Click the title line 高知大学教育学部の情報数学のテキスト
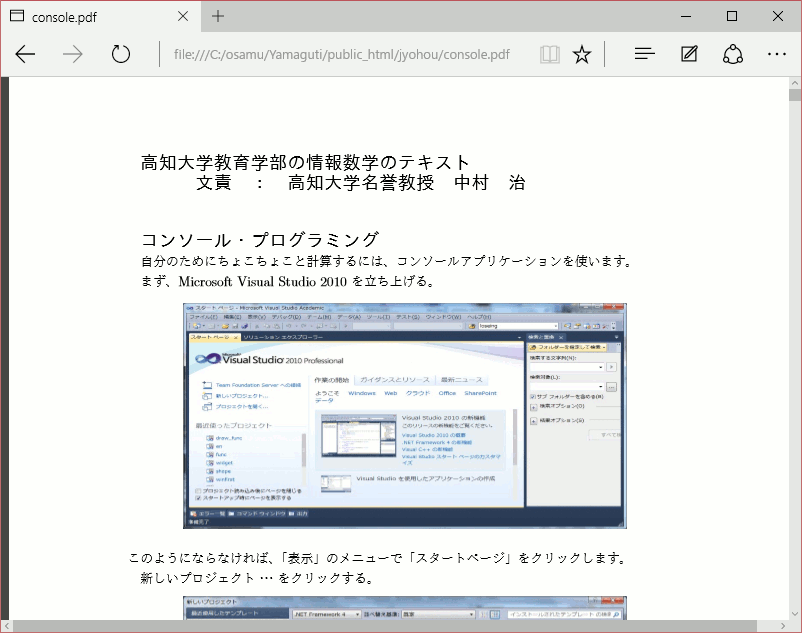Screen dimensions: 802x633 tap(305, 162)
